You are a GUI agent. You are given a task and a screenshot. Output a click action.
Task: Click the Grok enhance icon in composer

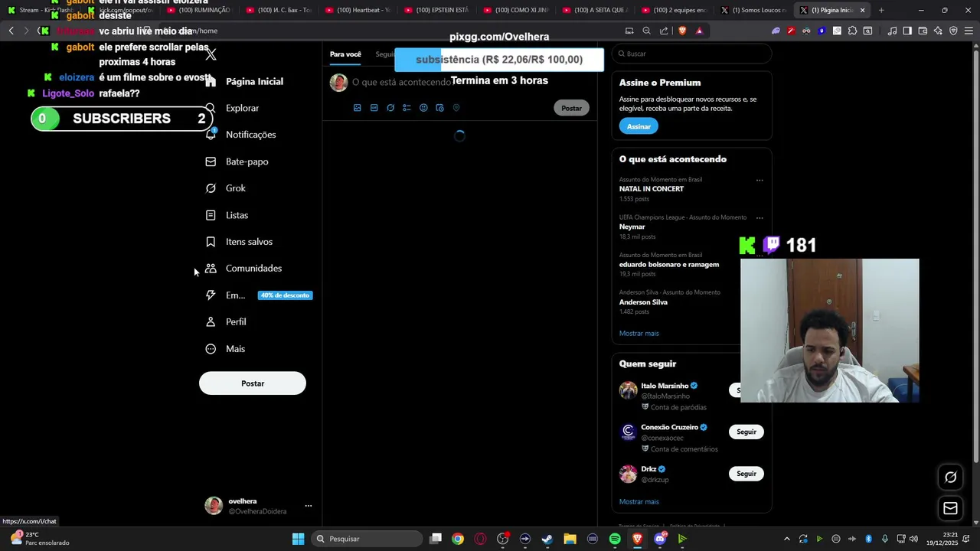coord(390,108)
